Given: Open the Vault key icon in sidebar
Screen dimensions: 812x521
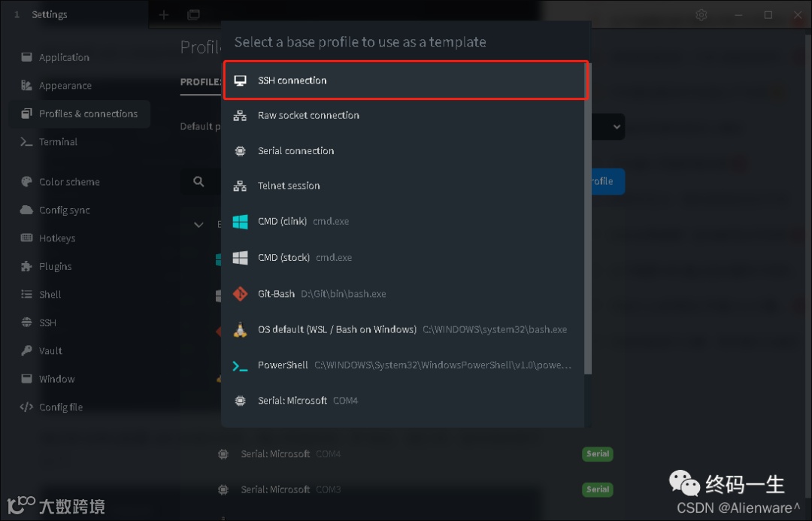Looking at the screenshot, I should click(x=26, y=351).
